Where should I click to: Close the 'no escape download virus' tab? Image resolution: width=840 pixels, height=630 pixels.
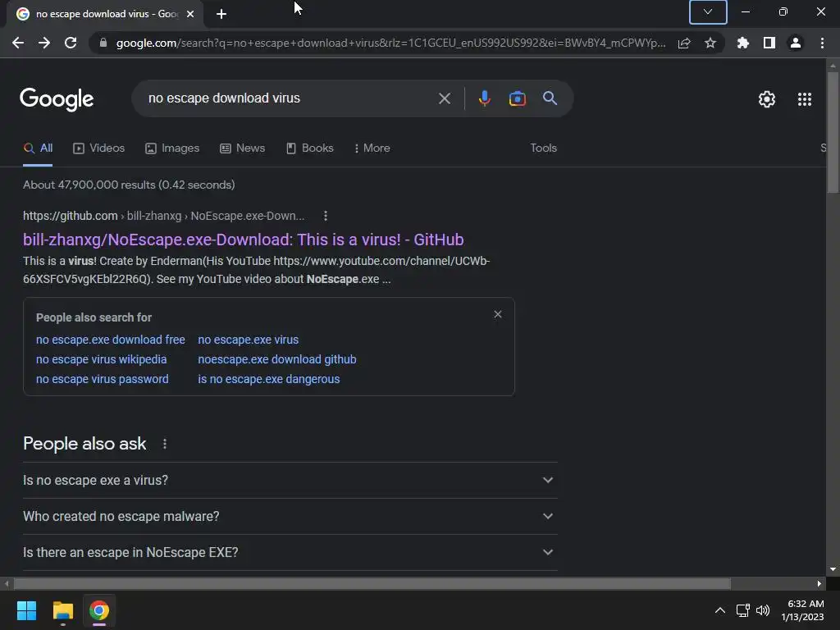(190, 14)
